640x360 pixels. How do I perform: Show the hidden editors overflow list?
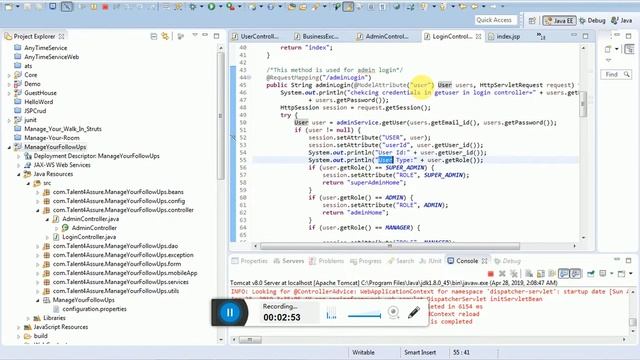point(541,36)
